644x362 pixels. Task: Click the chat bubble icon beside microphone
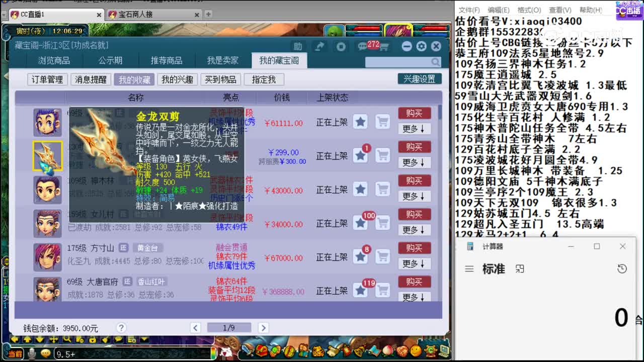coord(46,354)
